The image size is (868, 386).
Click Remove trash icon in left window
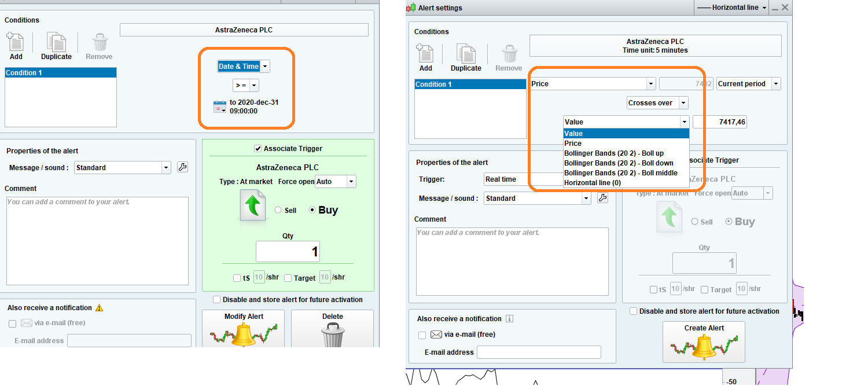100,42
